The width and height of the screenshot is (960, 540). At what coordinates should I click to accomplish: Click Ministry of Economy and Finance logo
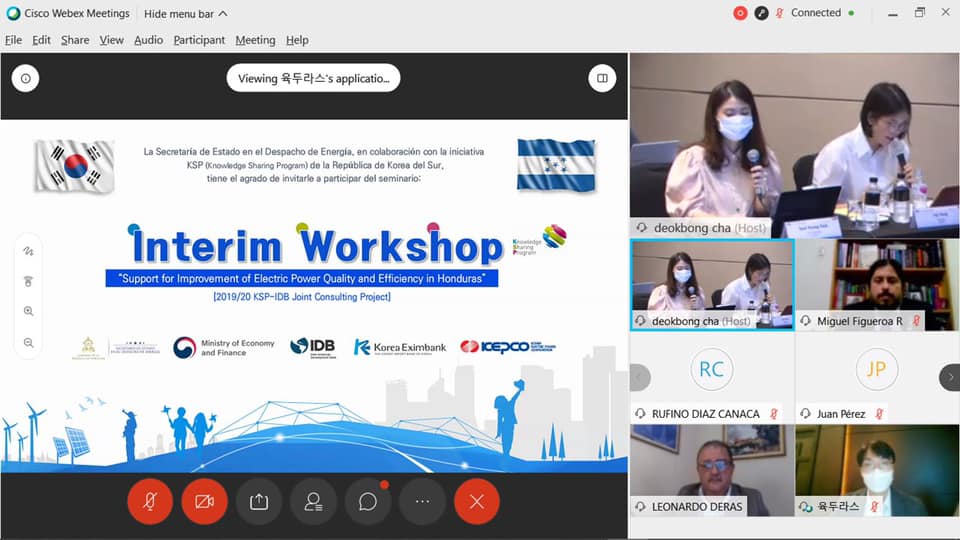coord(223,348)
